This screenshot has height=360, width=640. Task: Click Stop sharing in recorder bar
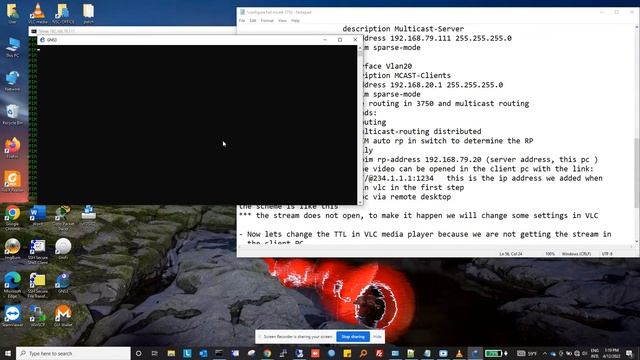click(353, 337)
